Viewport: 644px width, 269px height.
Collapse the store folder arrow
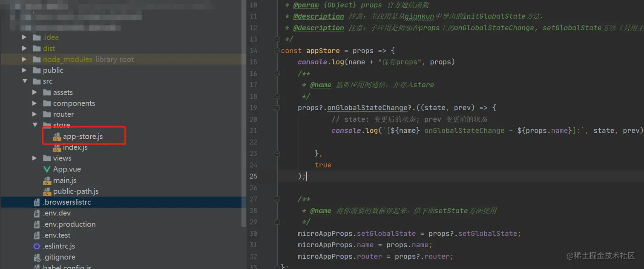tap(34, 125)
